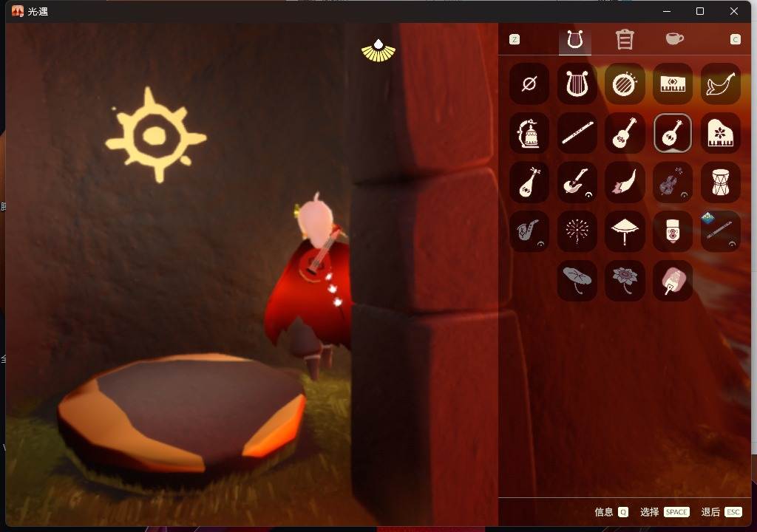The image size is (757, 532).
Task: Equip the flute instrument
Action: pyautogui.click(x=577, y=133)
